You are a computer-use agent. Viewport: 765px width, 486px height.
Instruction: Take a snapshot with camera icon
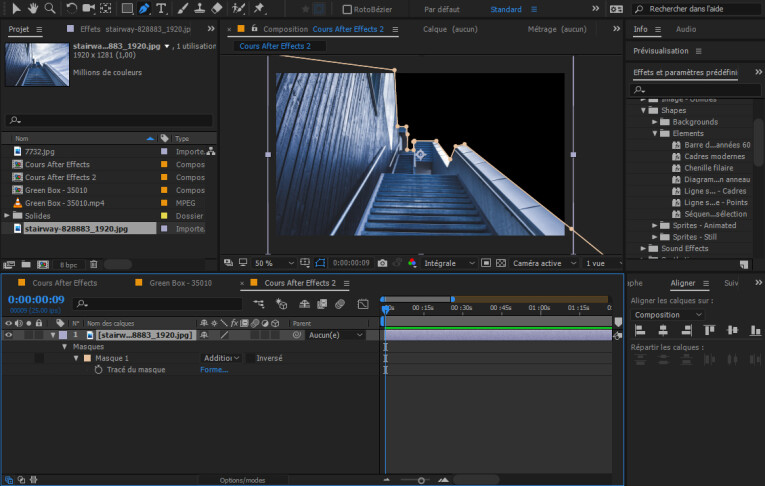click(382, 263)
